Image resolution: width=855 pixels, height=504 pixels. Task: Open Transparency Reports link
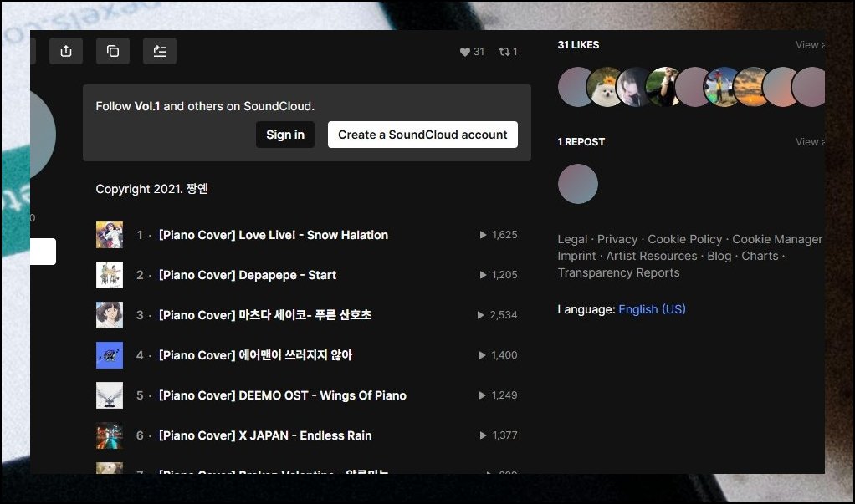pos(618,273)
